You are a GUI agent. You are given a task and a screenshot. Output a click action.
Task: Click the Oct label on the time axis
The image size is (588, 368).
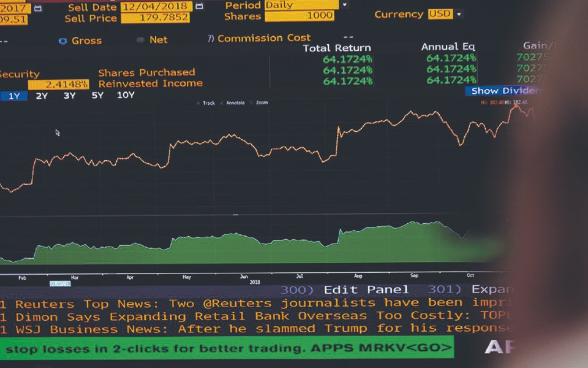(x=470, y=275)
